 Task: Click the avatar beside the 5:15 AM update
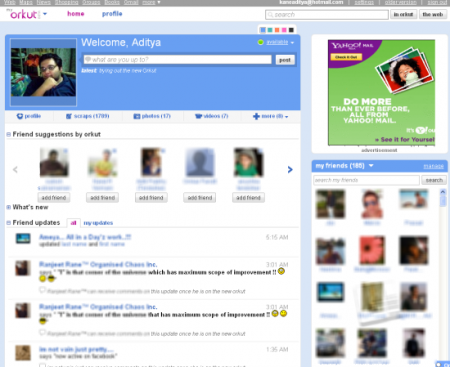23,238
